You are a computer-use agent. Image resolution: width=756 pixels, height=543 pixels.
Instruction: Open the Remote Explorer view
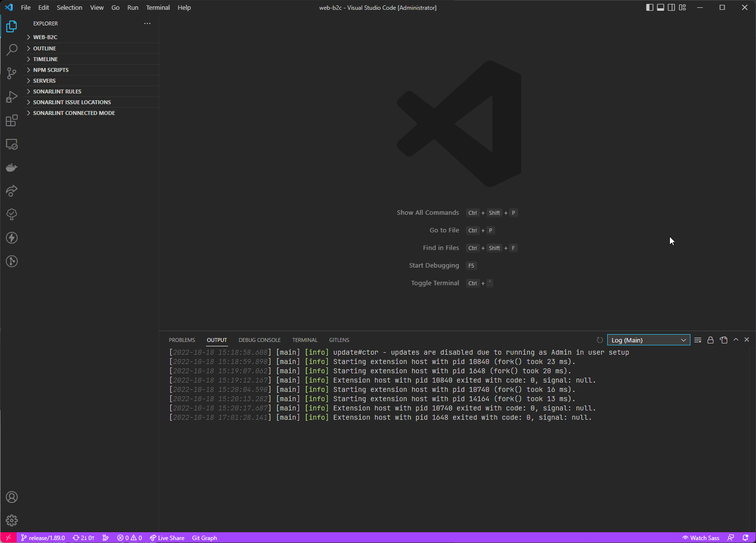point(11,144)
